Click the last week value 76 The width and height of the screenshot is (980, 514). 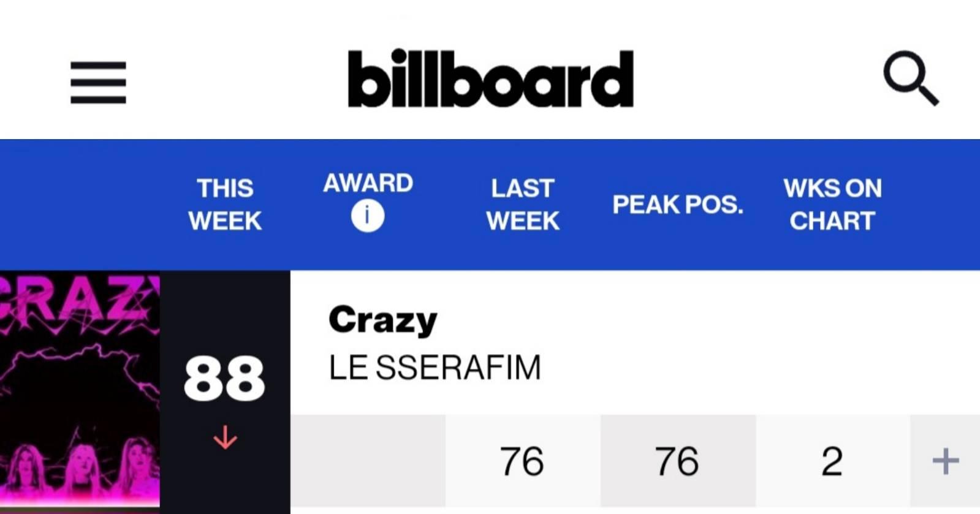coord(522,461)
